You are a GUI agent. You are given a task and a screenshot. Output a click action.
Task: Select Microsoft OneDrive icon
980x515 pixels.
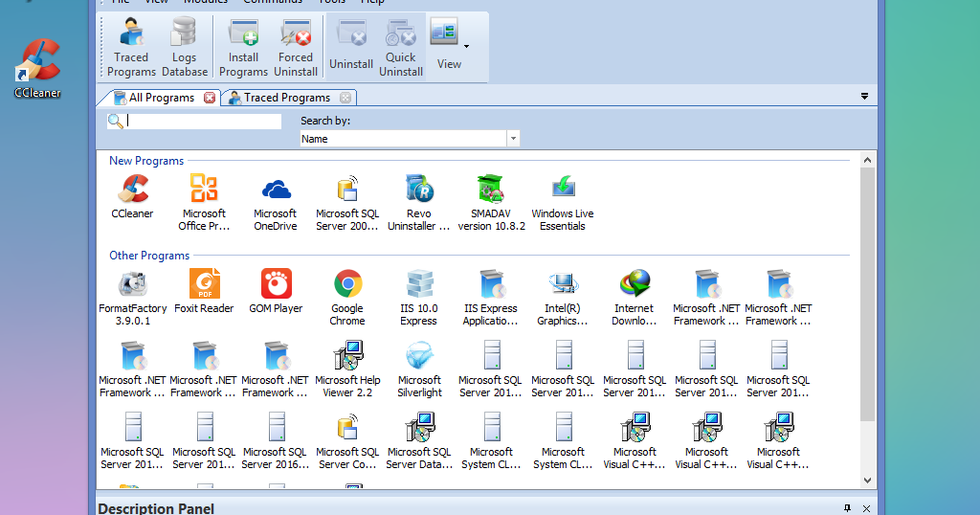pyautogui.click(x=276, y=203)
